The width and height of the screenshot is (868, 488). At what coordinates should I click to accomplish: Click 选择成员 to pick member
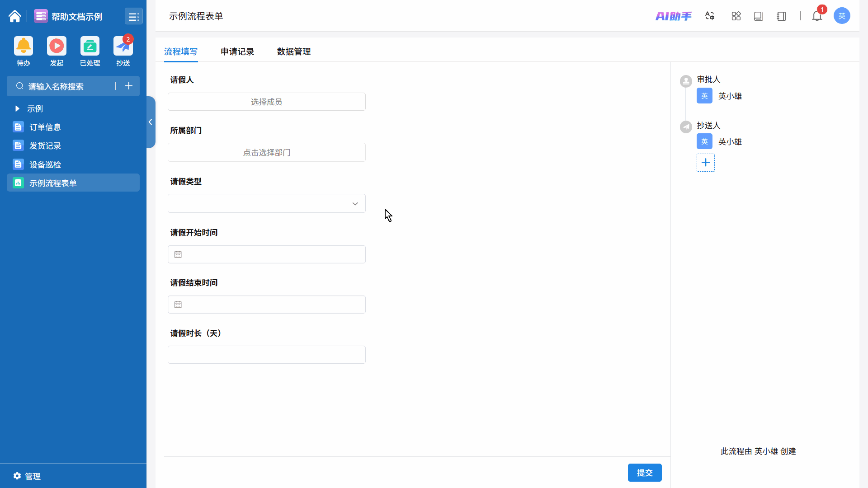(266, 102)
